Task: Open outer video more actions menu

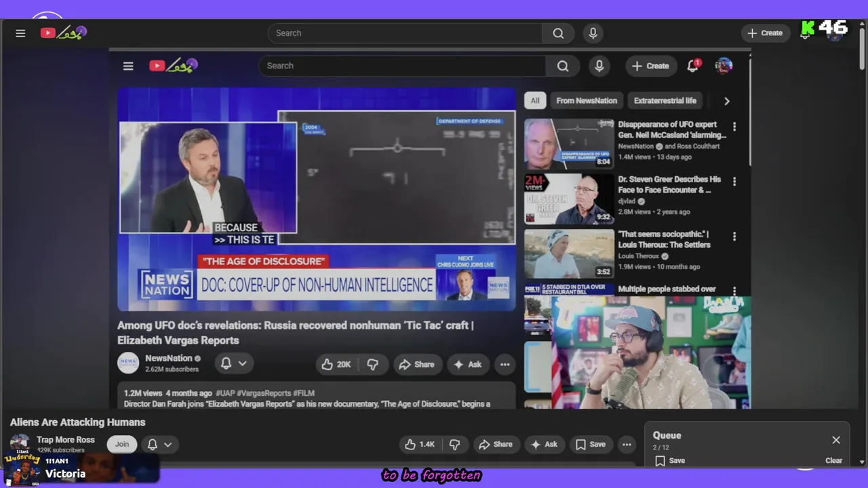Action: (627, 444)
